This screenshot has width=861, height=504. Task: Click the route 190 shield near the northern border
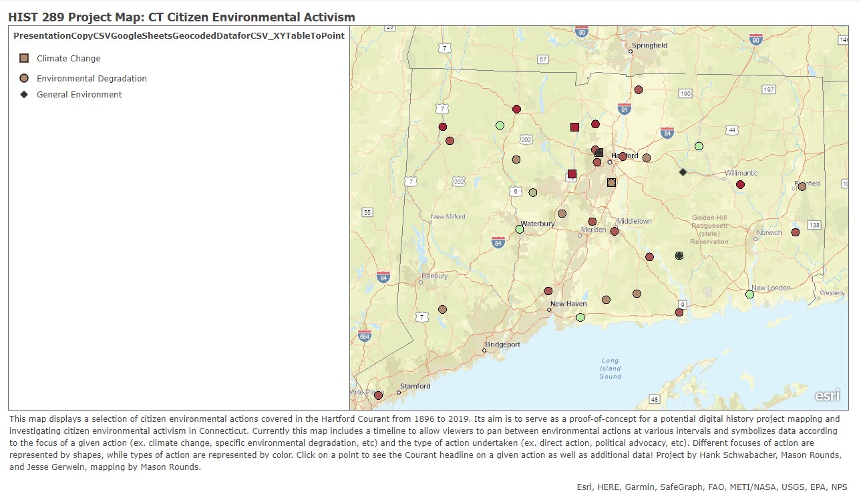point(685,93)
